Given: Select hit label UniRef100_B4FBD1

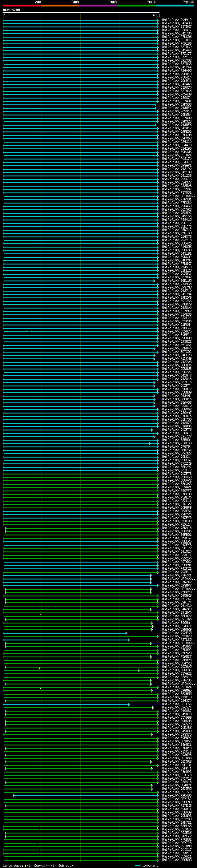Looking at the screenshot, I should pyautogui.click(x=176, y=535).
